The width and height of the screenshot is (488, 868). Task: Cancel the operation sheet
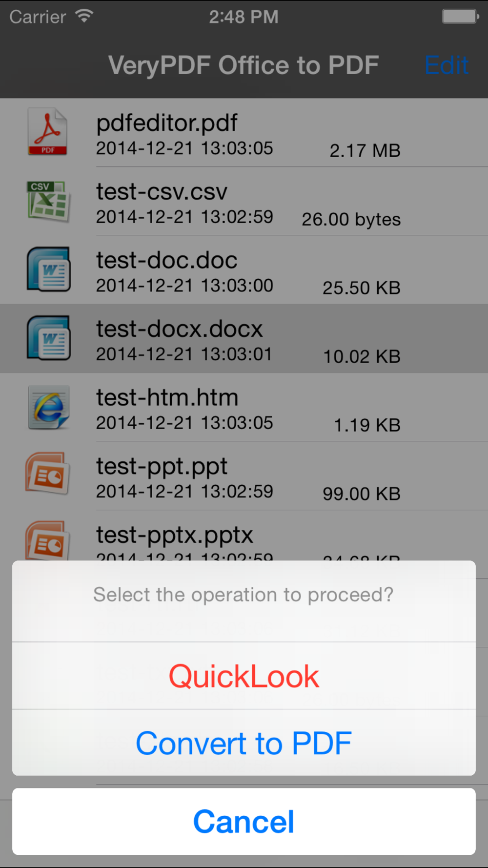click(x=244, y=821)
